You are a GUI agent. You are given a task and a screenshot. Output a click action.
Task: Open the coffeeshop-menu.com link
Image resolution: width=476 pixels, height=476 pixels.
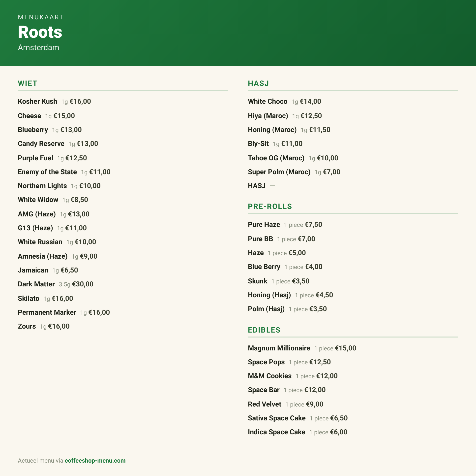tap(95, 461)
